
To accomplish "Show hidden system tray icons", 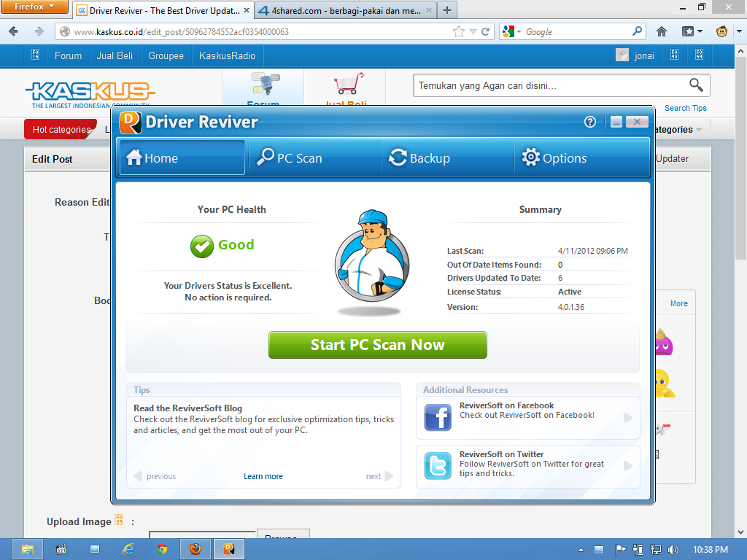I will coord(581,550).
